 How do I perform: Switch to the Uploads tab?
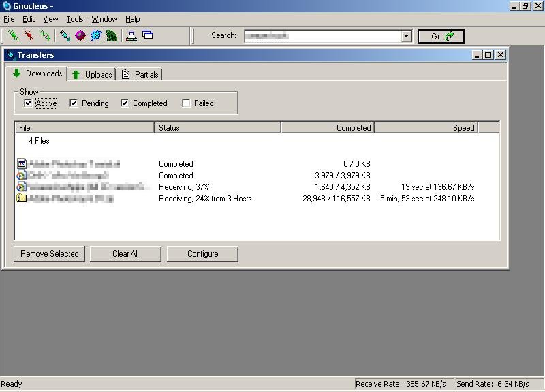(92, 74)
